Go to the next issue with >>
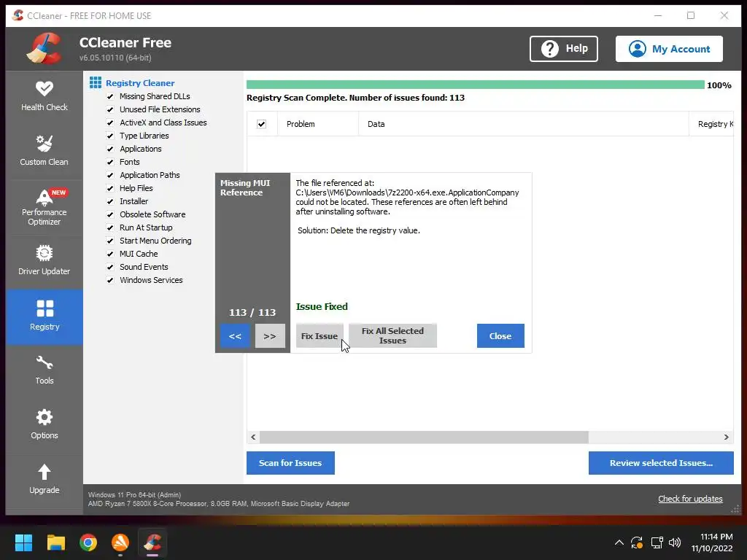The image size is (747, 560). click(x=270, y=335)
